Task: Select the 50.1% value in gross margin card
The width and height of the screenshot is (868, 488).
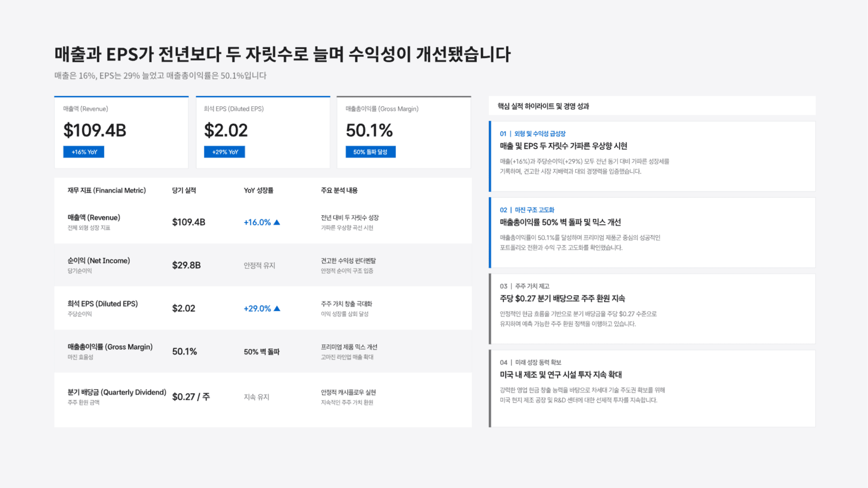Action: (x=369, y=131)
